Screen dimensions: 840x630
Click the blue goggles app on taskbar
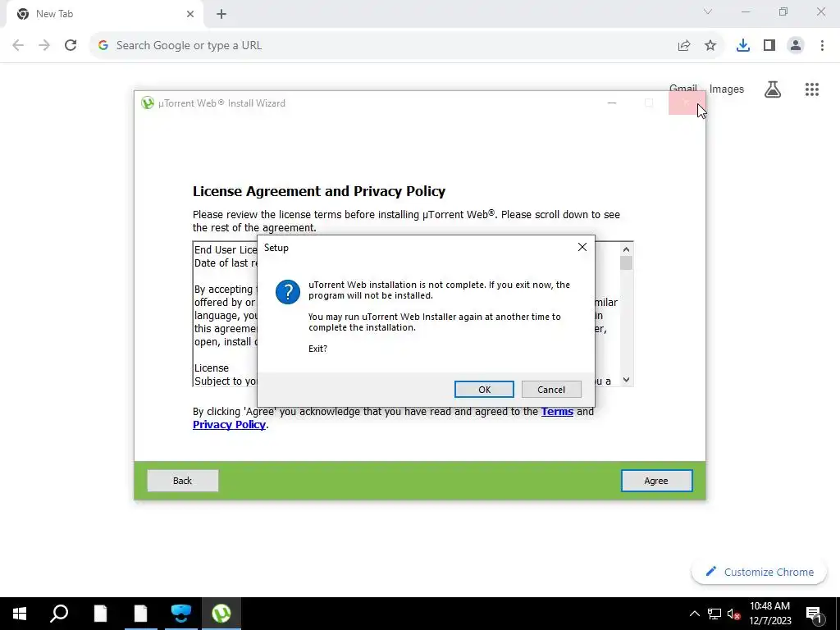click(x=181, y=614)
